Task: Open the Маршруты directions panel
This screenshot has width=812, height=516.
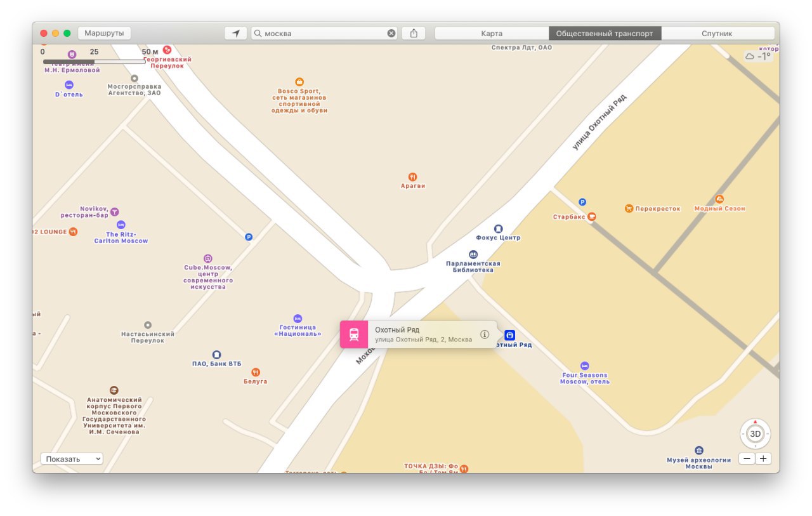Action: click(105, 33)
